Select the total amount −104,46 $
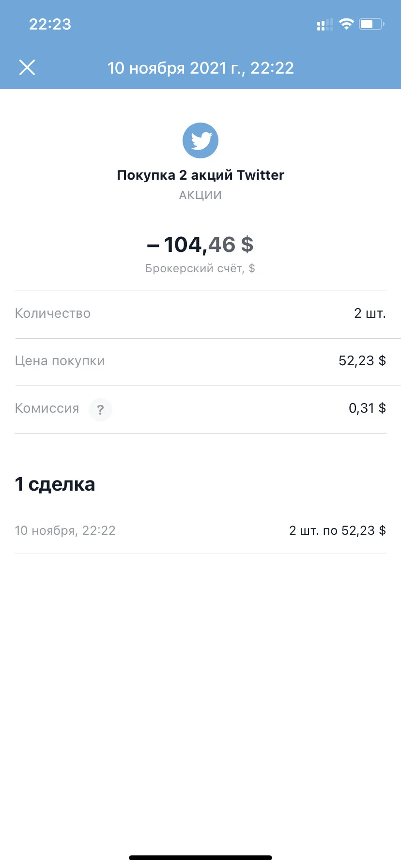401x868 pixels. pyautogui.click(x=200, y=245)
